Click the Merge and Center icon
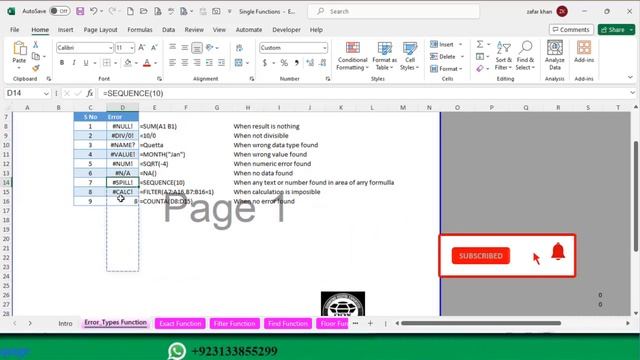 coord(239,63)
